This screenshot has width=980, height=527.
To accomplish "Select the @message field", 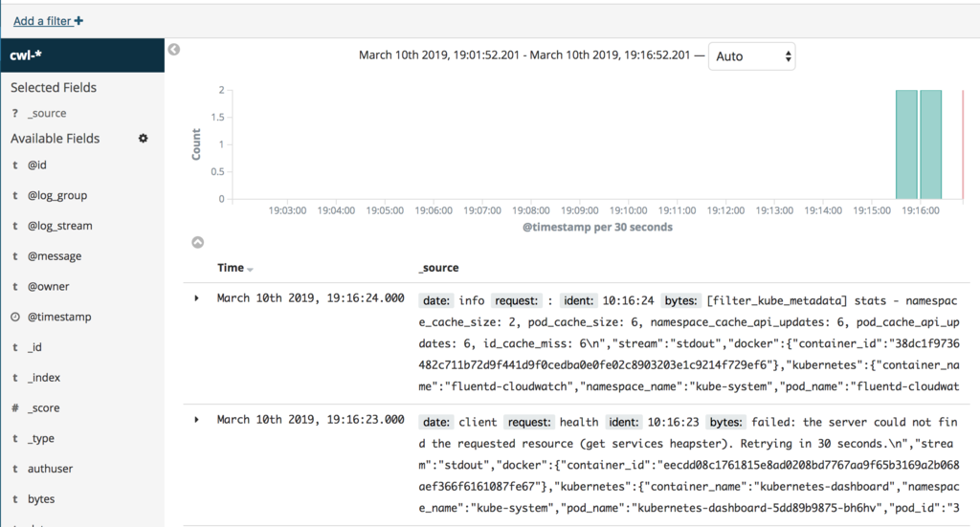I will click(55, 256).
